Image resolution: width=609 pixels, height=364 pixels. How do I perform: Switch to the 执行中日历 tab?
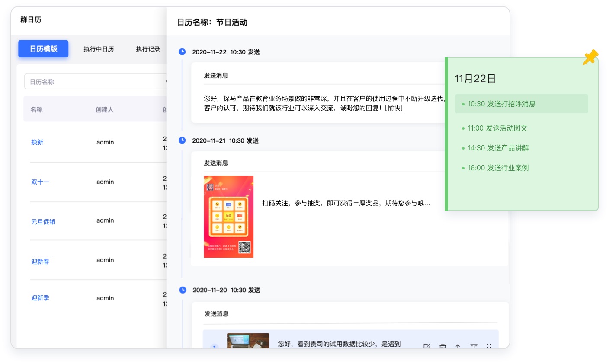point(99,49)
